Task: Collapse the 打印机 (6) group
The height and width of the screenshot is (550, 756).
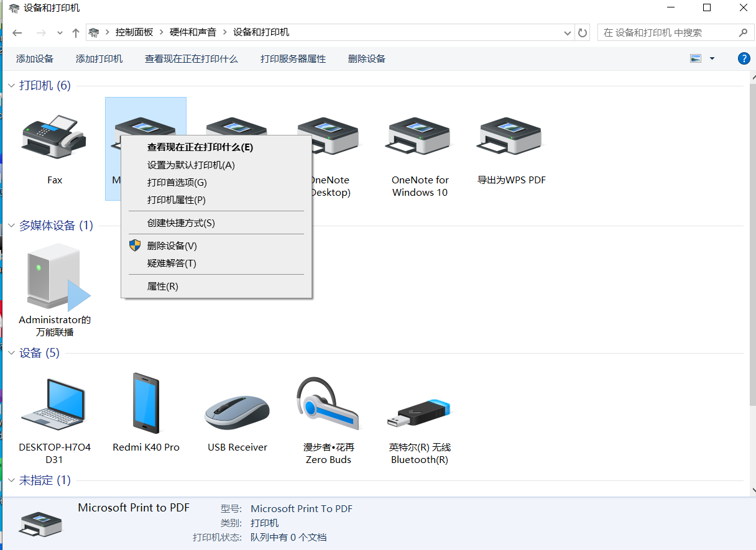Action: (x=11, y=86)
